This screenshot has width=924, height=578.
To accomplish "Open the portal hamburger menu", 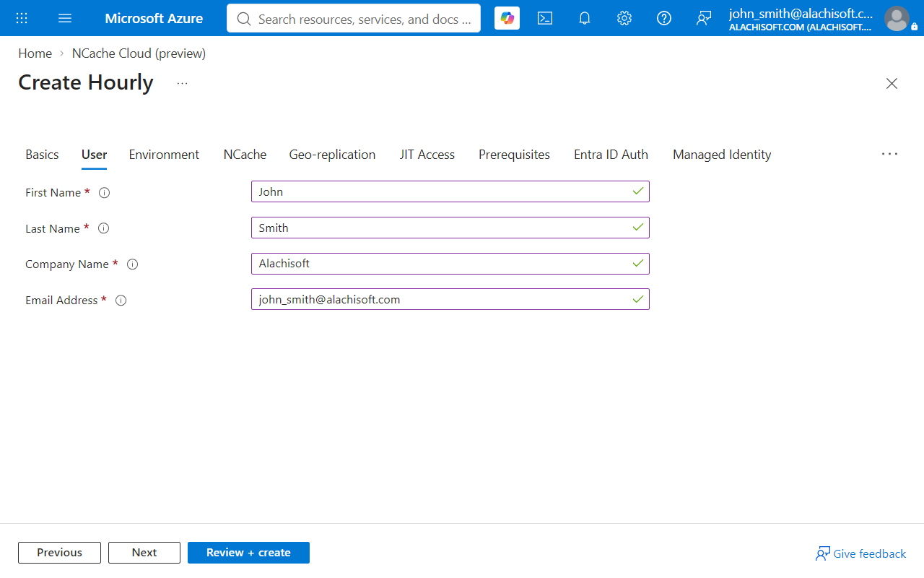I will point(65,18).
